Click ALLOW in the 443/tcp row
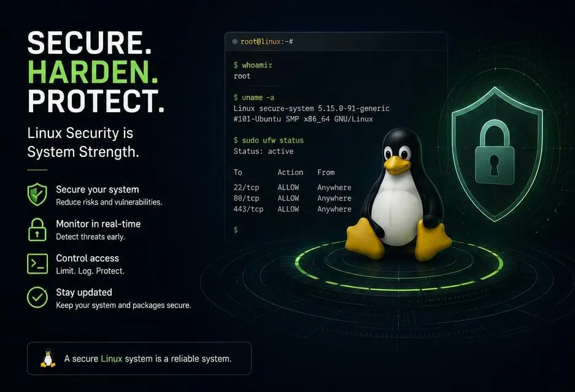The width and height of the screenshot is (575, 392). (288, 209)
